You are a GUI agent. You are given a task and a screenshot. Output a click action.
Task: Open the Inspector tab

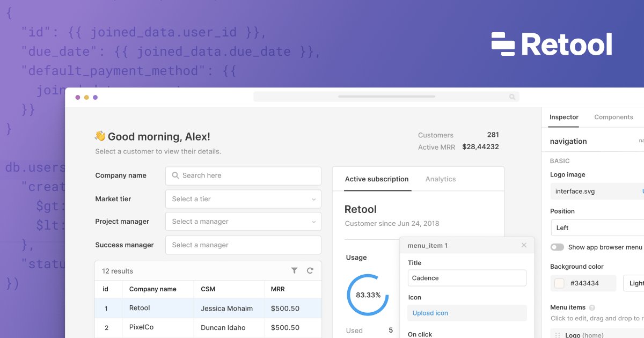coord(563,116)
